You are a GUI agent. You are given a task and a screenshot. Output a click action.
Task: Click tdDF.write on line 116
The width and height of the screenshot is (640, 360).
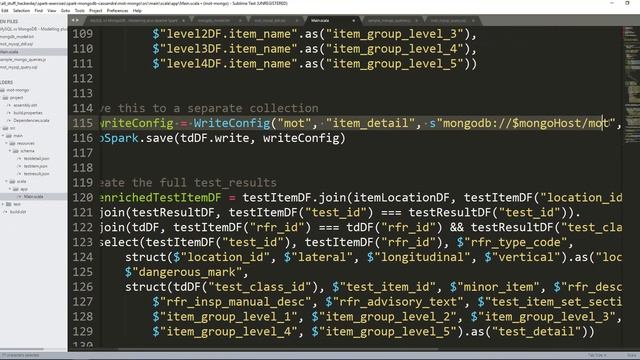215,138
